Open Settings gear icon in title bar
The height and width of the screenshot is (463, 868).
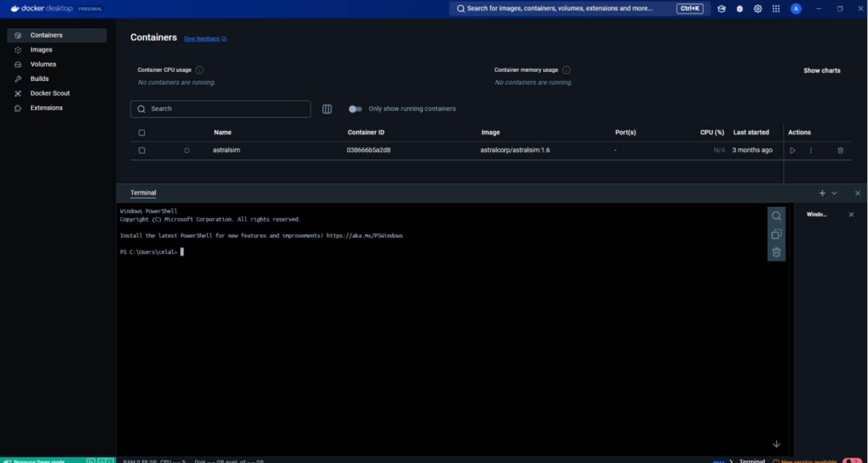tap(758, 9)
